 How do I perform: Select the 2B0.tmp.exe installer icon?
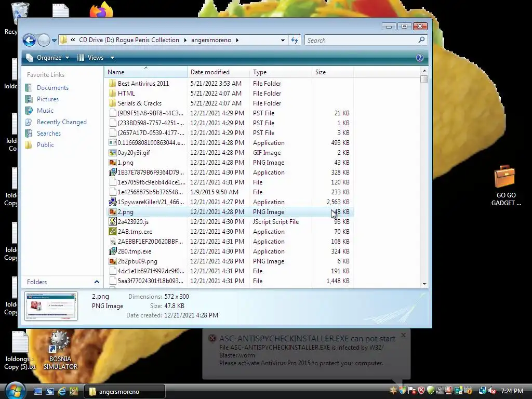[x=113, y=251]
